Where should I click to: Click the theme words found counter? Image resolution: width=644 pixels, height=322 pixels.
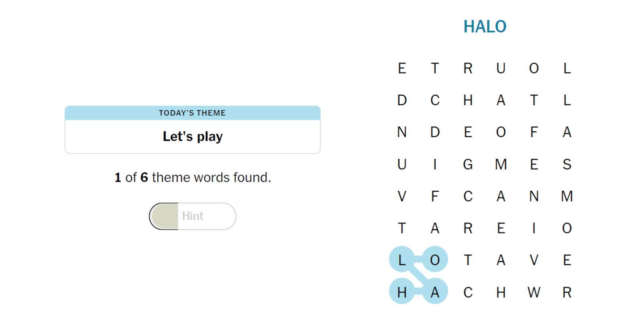pyautogui.click(x=192, y=178)
